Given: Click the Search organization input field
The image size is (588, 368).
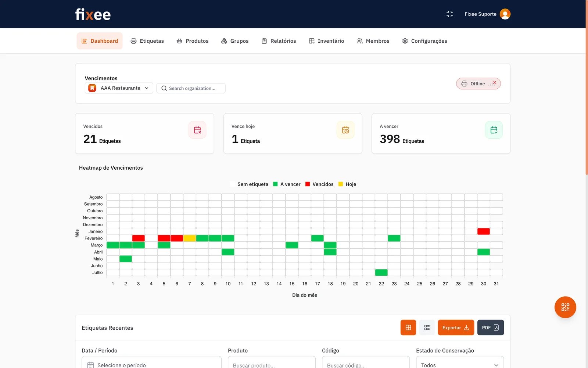Looking at the screenshot, I should (x=191, y=88).
